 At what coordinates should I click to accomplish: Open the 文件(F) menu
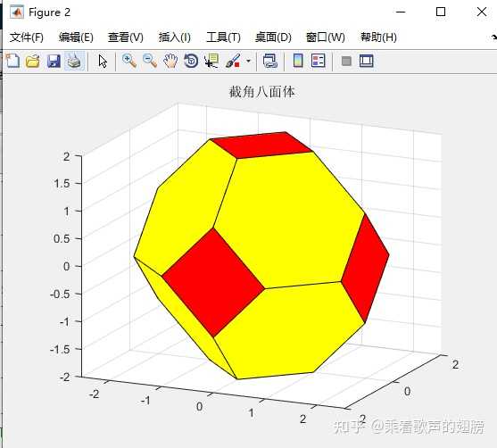(x=26, y=37)
